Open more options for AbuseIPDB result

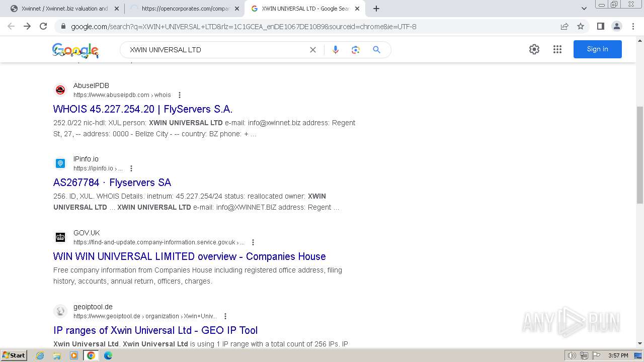point(180,95)
